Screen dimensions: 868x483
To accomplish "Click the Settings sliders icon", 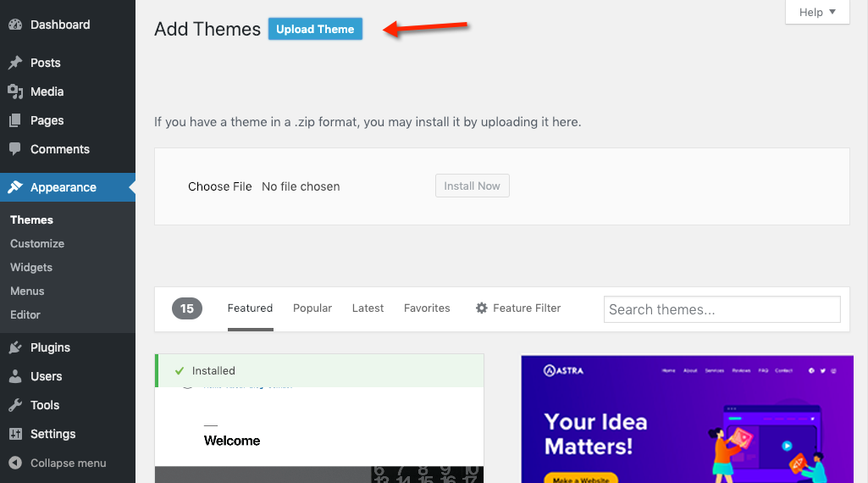I will [15, 434].
